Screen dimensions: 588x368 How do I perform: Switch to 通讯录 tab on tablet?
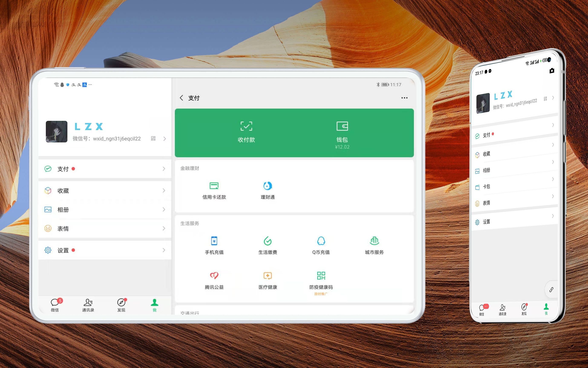(88, 305)
